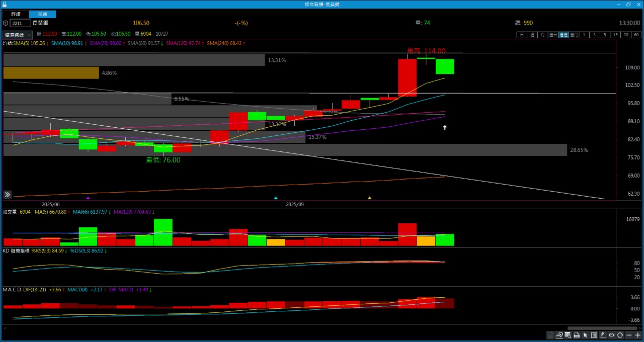Click the circular refresh chart icon
The image size is (644, 342).
pyautogui.click(x=620, y=335)
